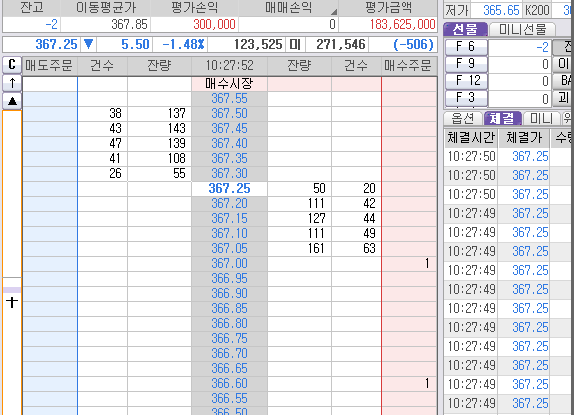Screen dimensions: 574x415
Task: Switch to the 체결 tab
Action: click(502, 118)
